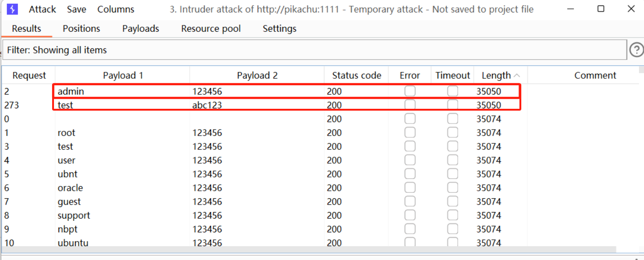Toggle Timeout checkbox in request 273 row
The width and height of the screenshot is (644, 260).
(453, 105)
